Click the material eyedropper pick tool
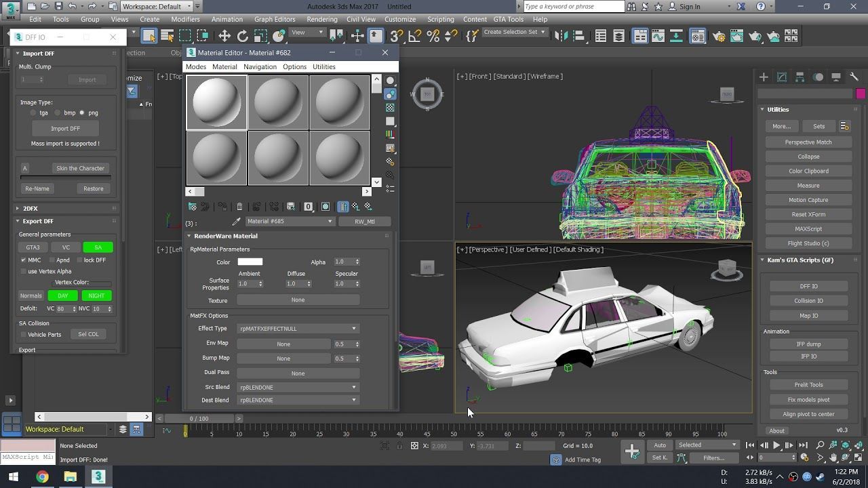Image resolution: width=868 pixels, height=488 pixels. click(x=236, y=222)
